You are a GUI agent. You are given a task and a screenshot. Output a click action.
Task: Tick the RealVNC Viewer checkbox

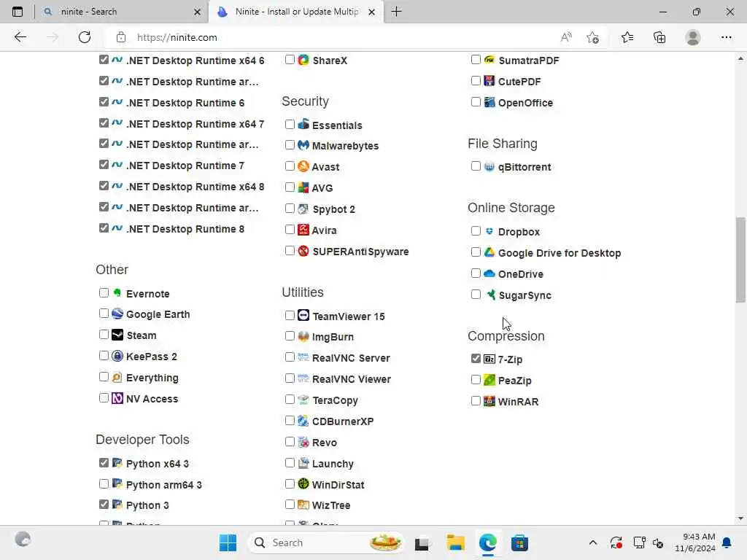click(290, 378)
